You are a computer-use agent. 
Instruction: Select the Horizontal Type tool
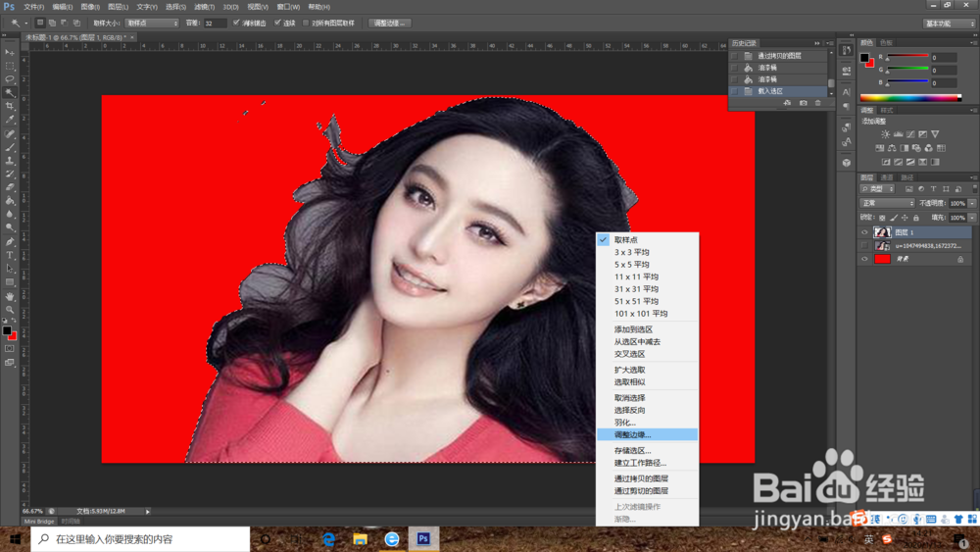tap(10, 255)
